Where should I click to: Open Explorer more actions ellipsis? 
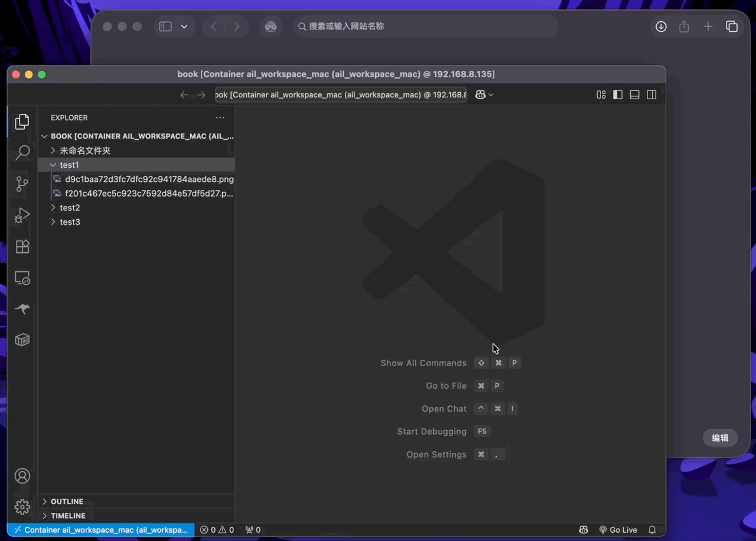220,118
